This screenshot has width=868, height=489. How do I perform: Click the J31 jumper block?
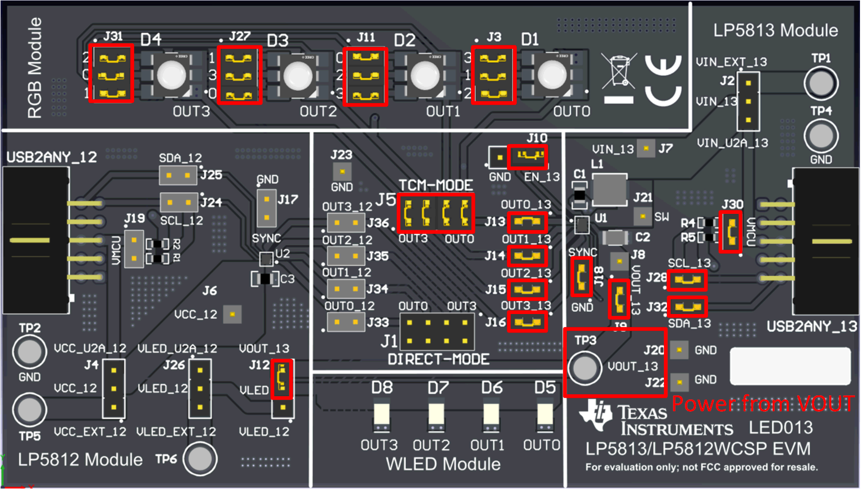[x=111, y=74]
